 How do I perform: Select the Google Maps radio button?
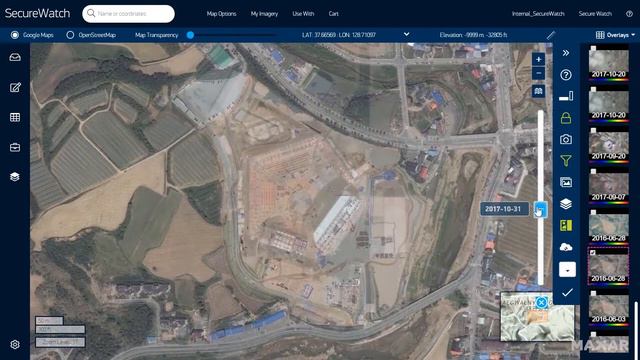coord(15,35)
